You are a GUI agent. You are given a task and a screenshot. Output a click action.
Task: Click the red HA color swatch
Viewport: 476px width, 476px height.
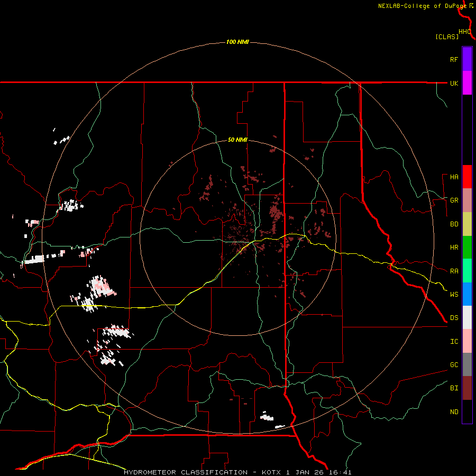467,177
